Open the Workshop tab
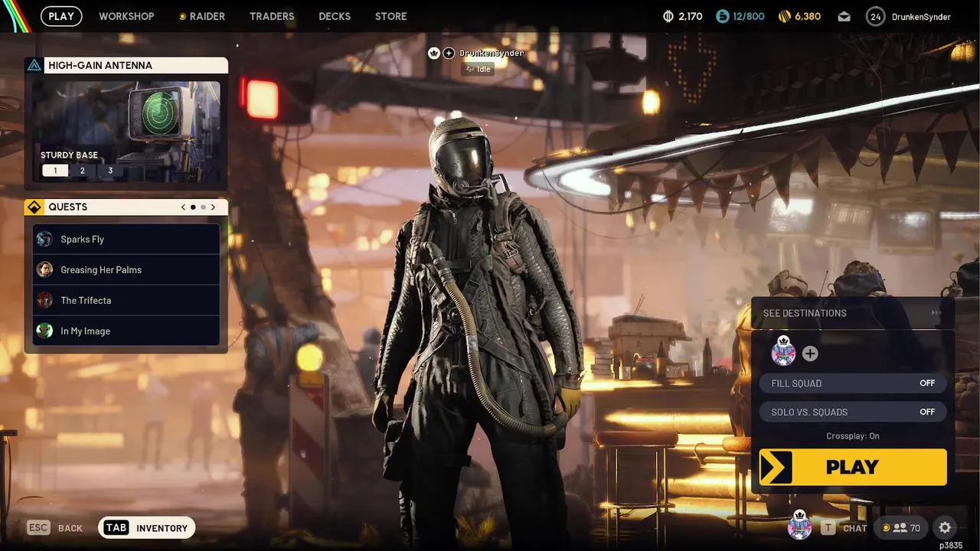The image size is (980, 551). coord(126,16)
